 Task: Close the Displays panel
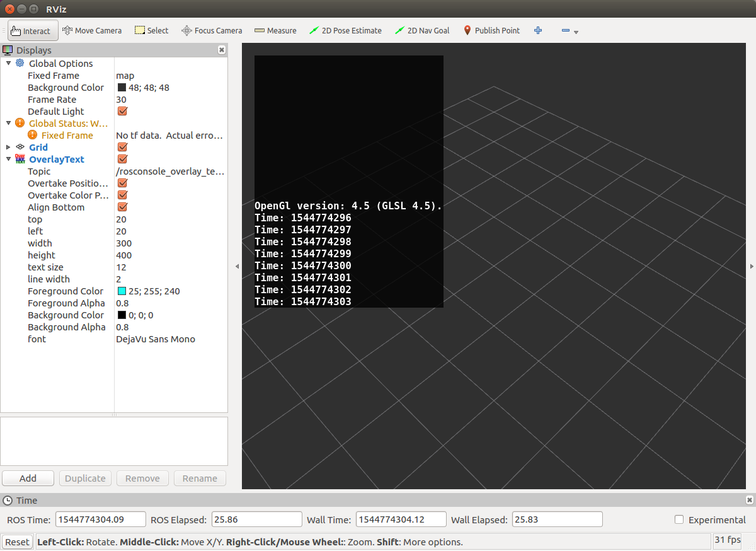tap(222, 50)
